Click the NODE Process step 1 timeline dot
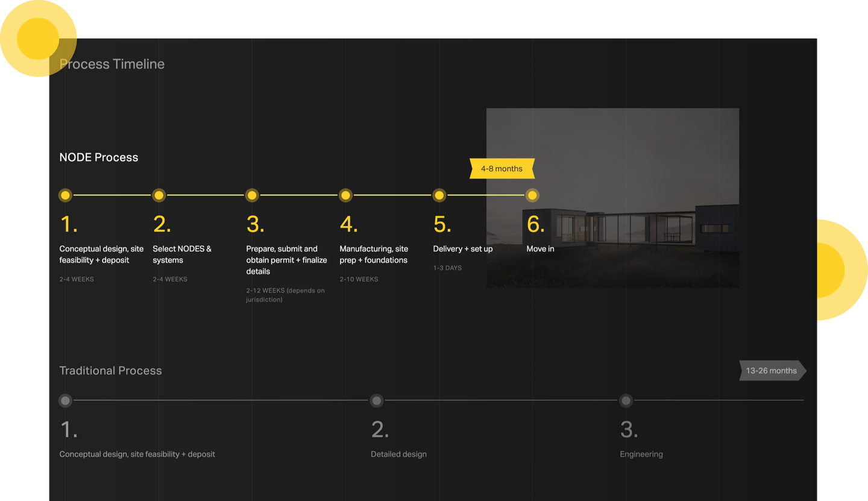 coord(65,195)
